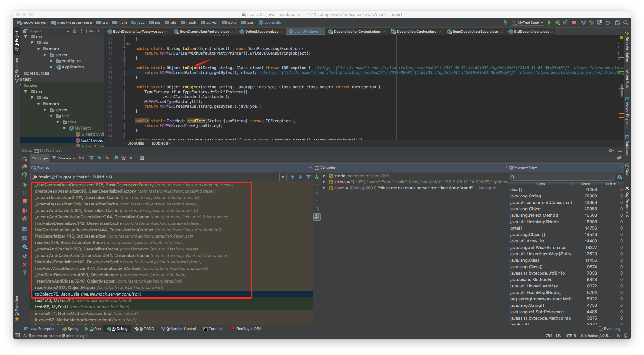Toggle the thread status dropdown arrow in Frames

(x=282, y=177)
